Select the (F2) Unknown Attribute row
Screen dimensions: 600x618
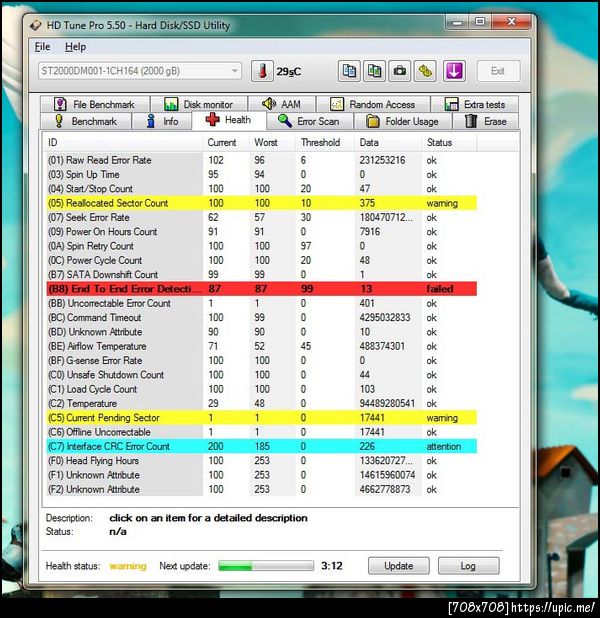[x=261, y=490]
